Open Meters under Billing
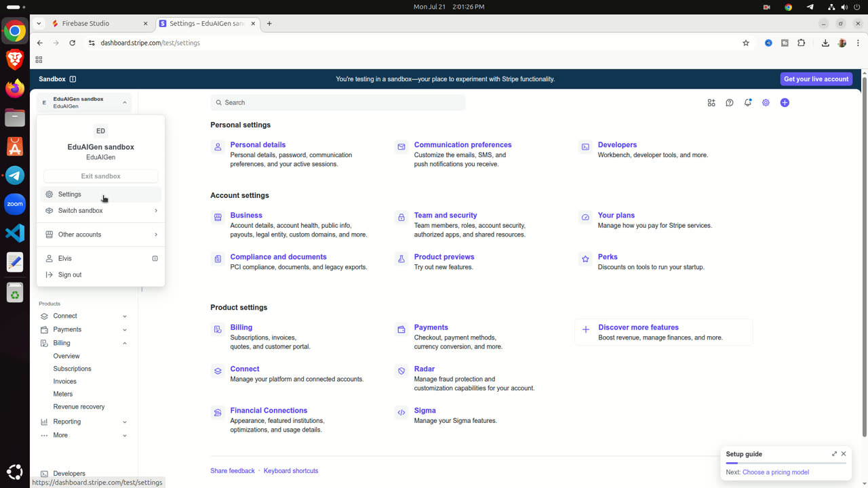The height and width of the screenshot is (488, 868). point(62,394)
